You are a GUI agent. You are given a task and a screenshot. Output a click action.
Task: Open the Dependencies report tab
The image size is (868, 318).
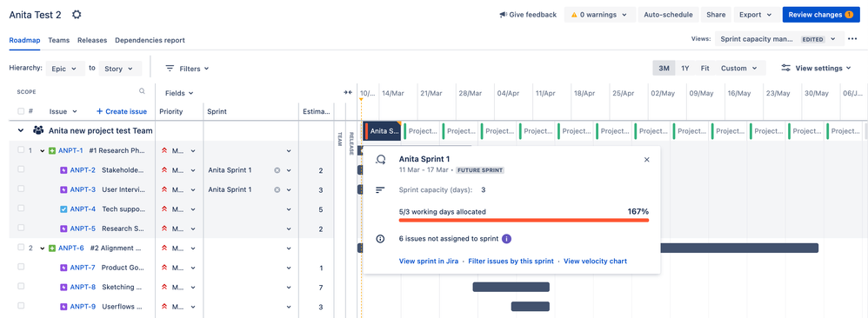(x=150, y=40)
